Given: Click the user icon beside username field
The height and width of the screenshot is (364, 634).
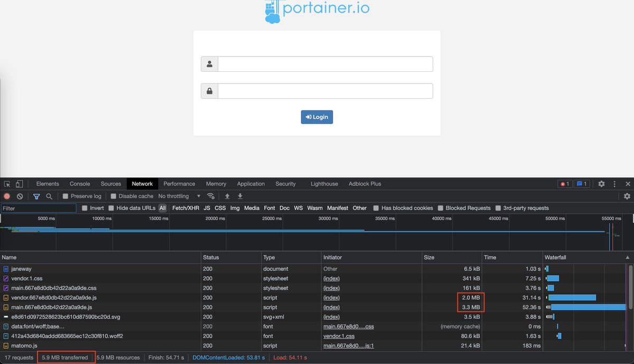Looking at the screenshot, I should pos(210,64).
